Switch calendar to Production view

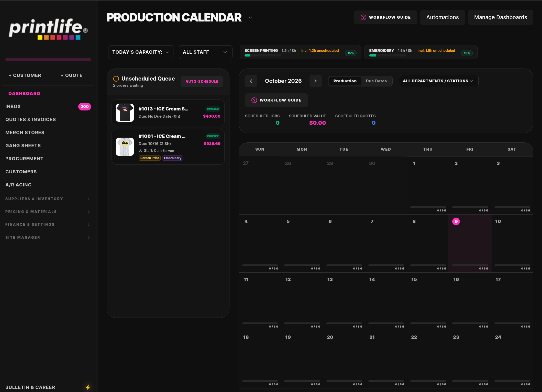[x=345, y=81]
